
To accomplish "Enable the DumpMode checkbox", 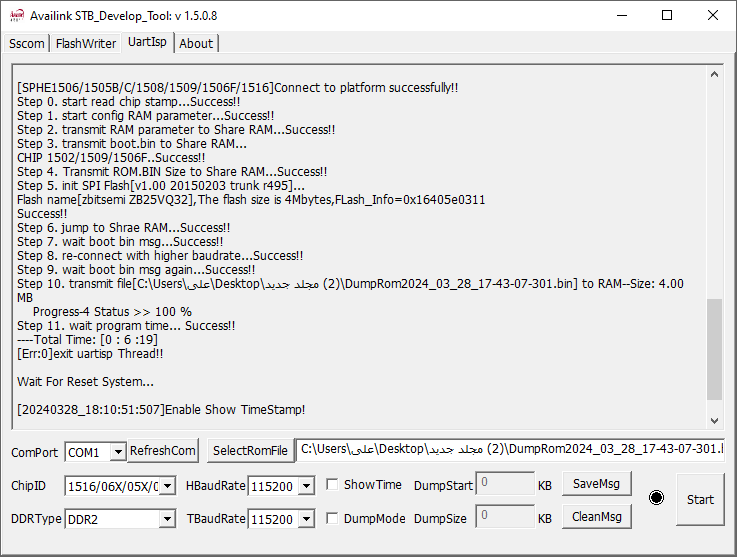I will point(332,518).
